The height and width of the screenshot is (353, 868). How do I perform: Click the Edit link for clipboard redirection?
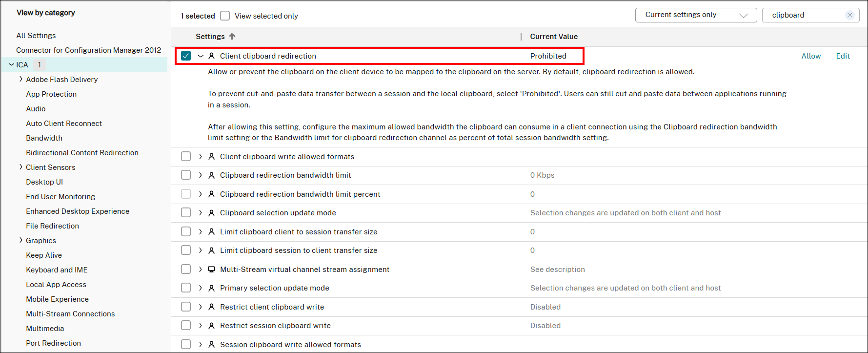coord(843,56)
